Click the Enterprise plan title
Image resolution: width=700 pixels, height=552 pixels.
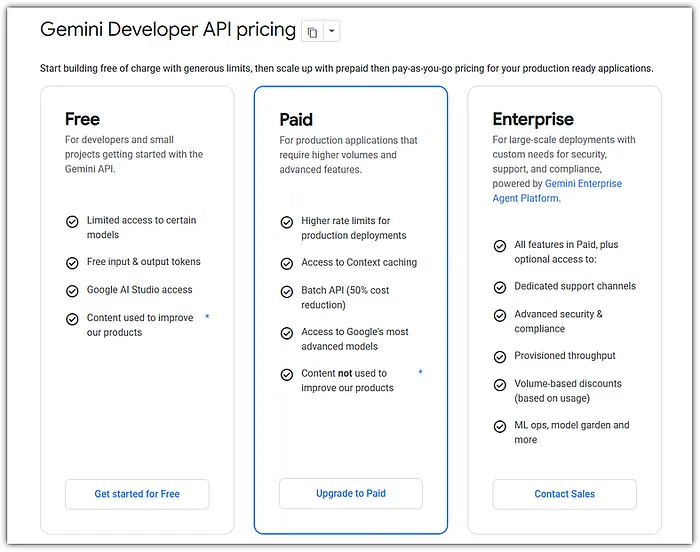(x=533, y=119)
